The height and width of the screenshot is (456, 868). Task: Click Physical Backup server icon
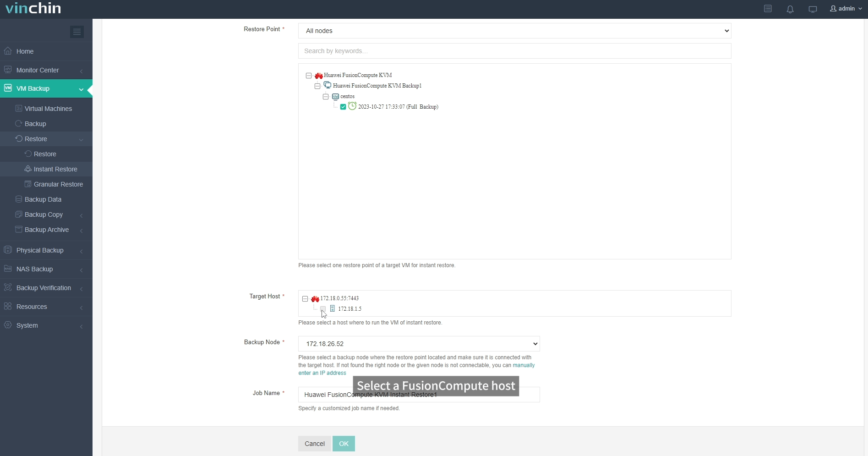tap(8, 250)
